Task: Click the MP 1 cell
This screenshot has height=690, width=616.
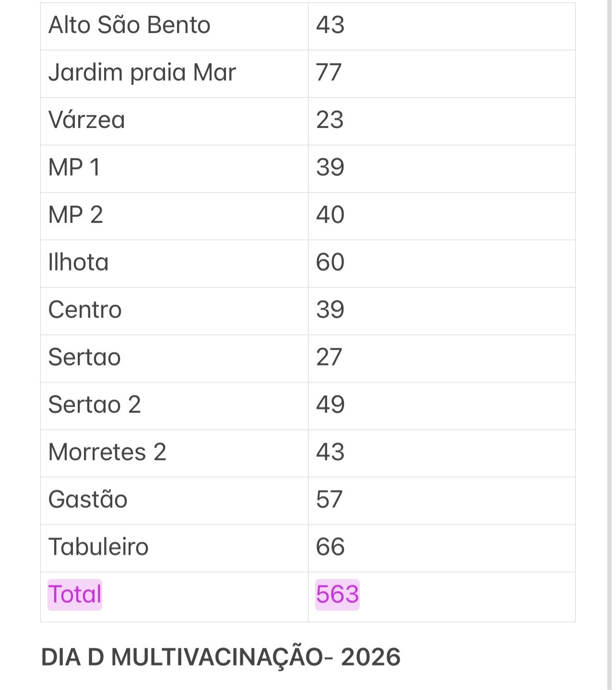Action: (x=174, y=169)
